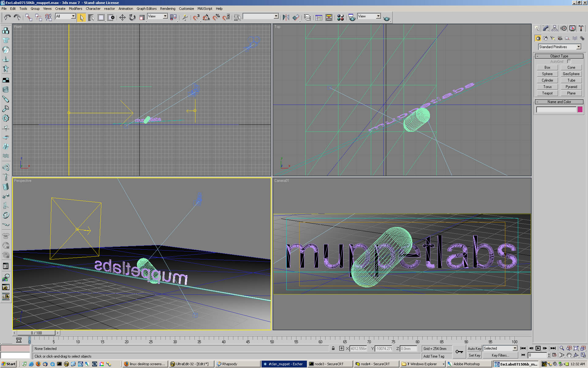Screen dimensions: 588x368
Task: Toggle the Spinner Snap button
Action: tap(226, 17)
